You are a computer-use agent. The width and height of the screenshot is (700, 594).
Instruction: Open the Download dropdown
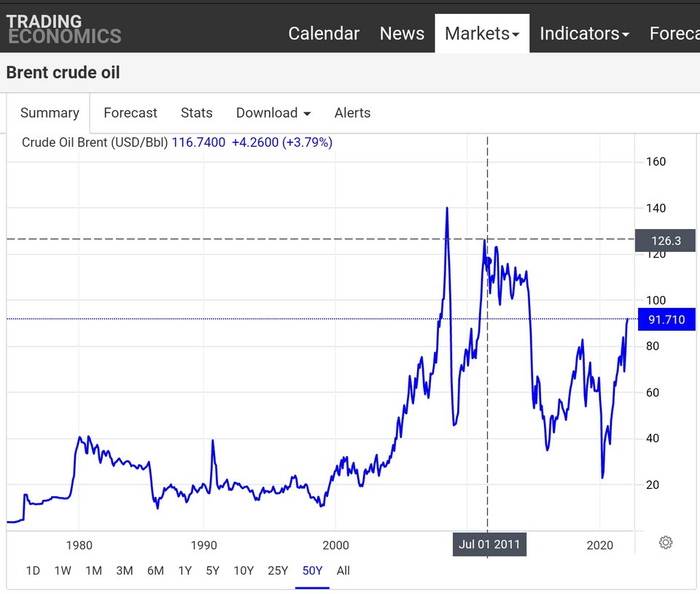point(273,113)
